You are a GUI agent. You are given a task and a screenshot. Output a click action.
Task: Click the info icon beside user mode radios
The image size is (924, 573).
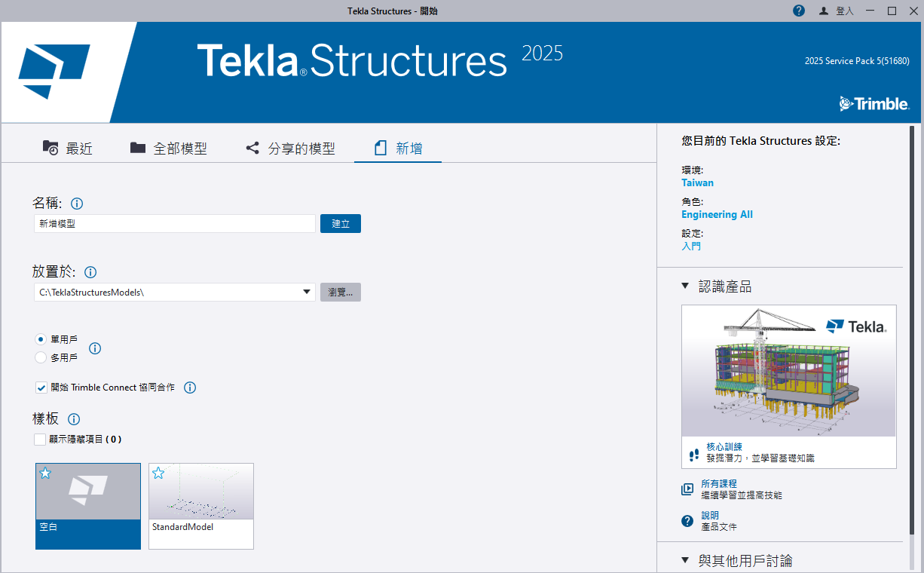coord(95,348)
